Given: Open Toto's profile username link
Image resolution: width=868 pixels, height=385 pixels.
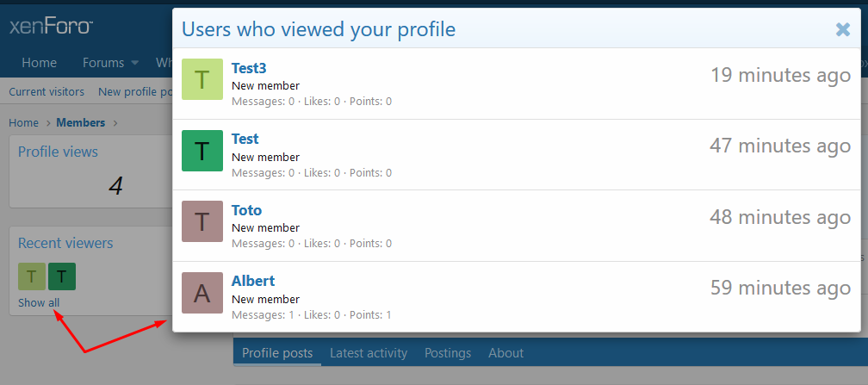Looking at the screenshot, I should coord(246,210).
